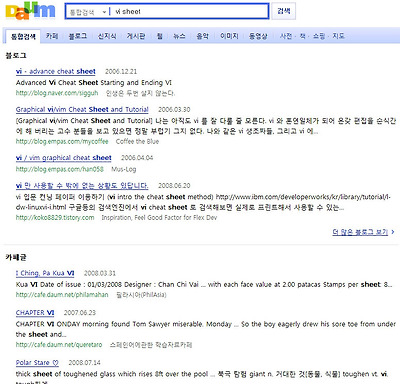Visit cafe.daum.net/queretaro URL
The height and width of the screenshot is (384, 400).
coord(59,345)
